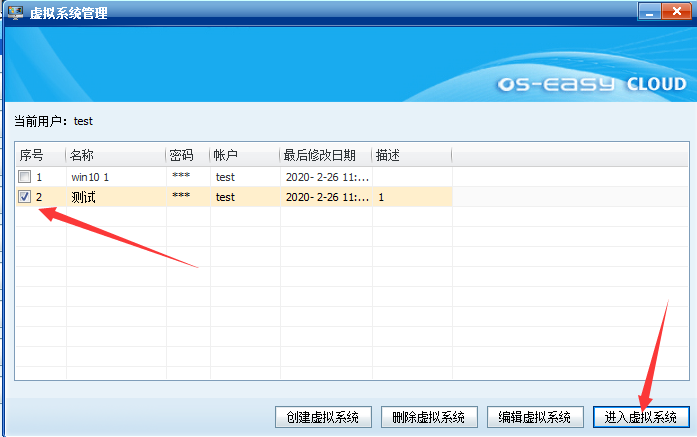Check the box for row 1
Image resolution: width=697 pixels, height=437 pixels.
click(x=25, y=177)
